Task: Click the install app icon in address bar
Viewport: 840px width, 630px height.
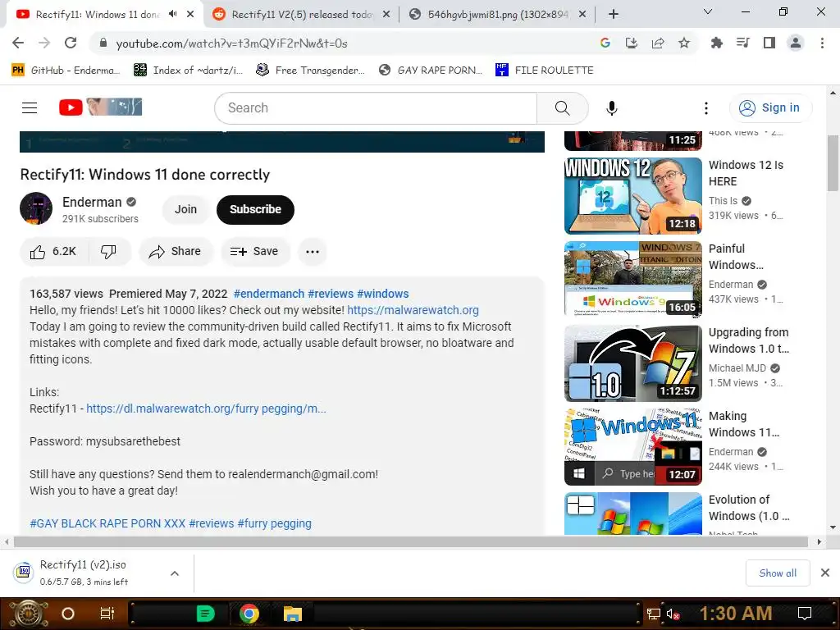Action: 631,43
